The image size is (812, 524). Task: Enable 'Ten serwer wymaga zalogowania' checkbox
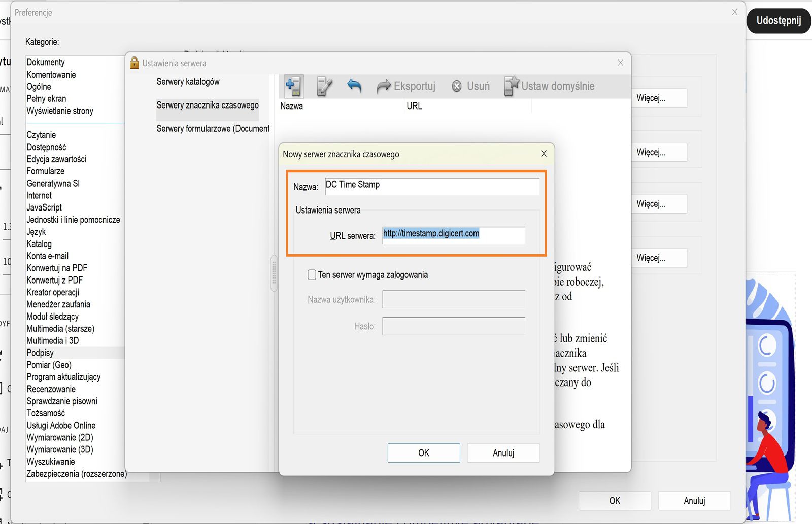tap(312, 275)
